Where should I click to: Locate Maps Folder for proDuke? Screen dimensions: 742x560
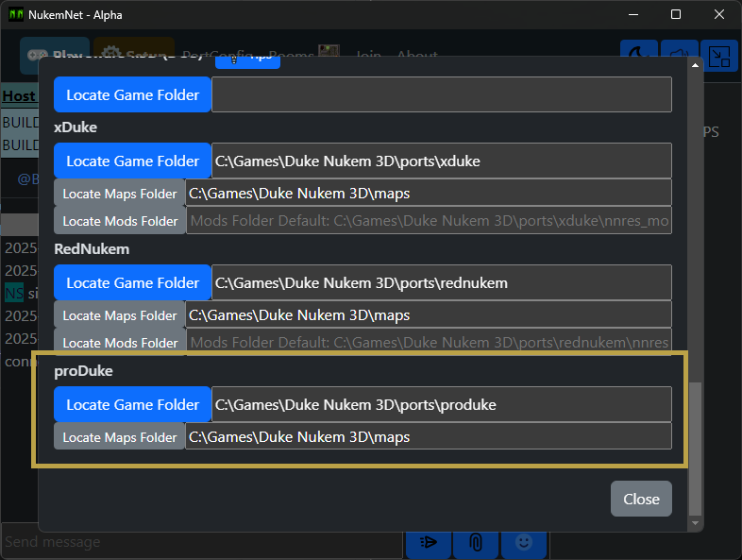(x=119, y=437)
